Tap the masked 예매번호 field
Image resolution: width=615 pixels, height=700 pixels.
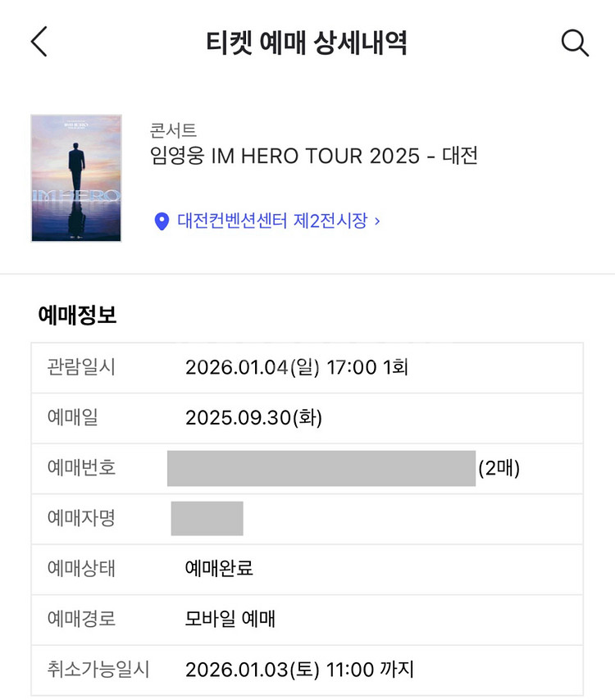321,468
